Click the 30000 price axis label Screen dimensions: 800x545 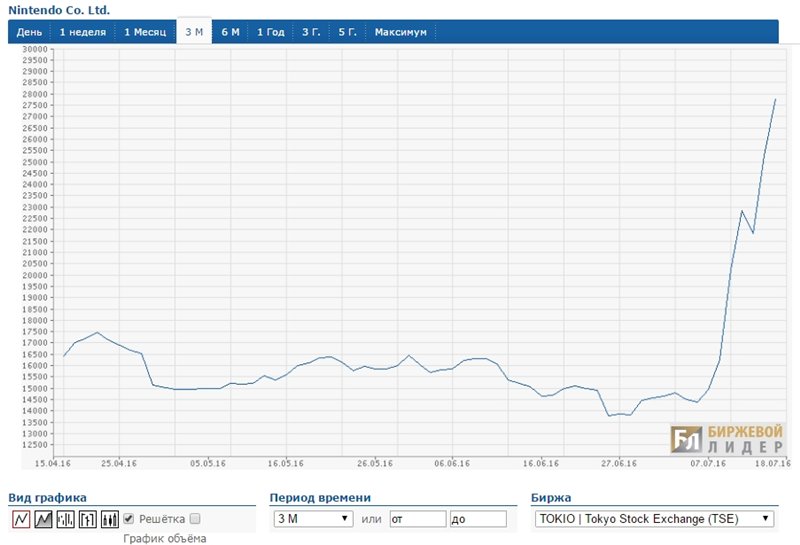point(35,49)
